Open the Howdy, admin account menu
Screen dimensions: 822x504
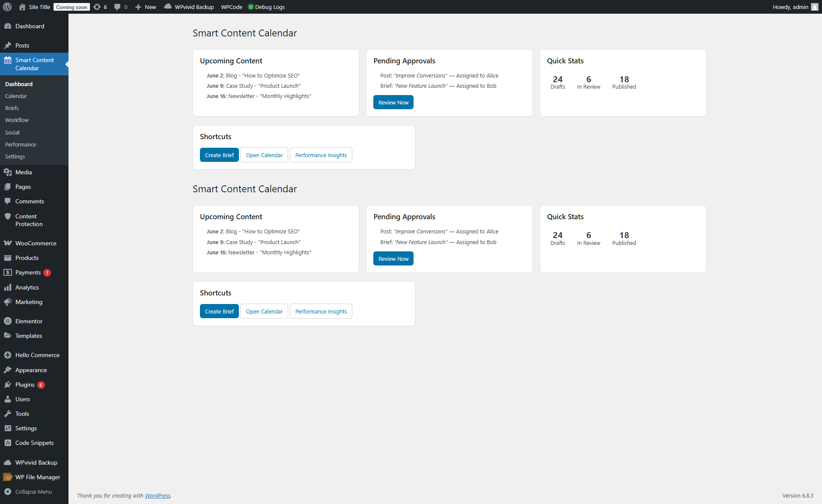pos(790,7)
